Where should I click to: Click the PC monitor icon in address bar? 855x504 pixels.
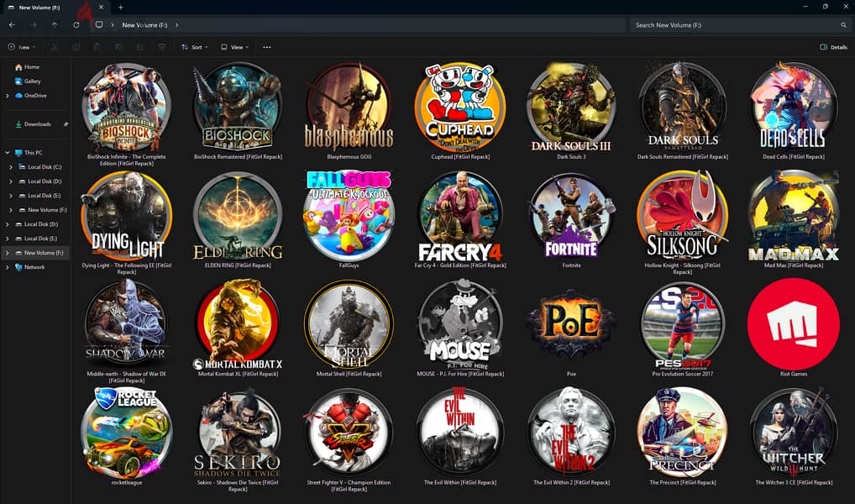(x=99, y=25)
